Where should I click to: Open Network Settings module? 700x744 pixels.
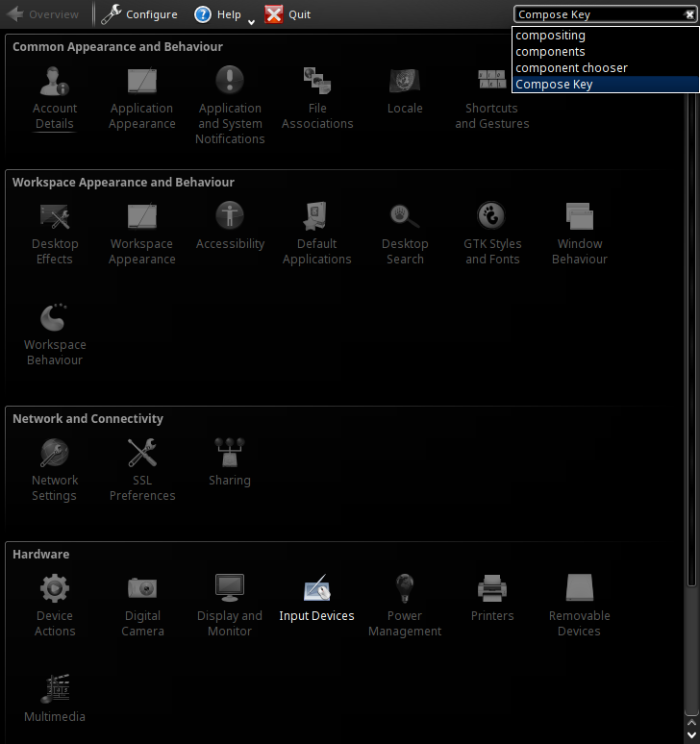click(55, 470)
